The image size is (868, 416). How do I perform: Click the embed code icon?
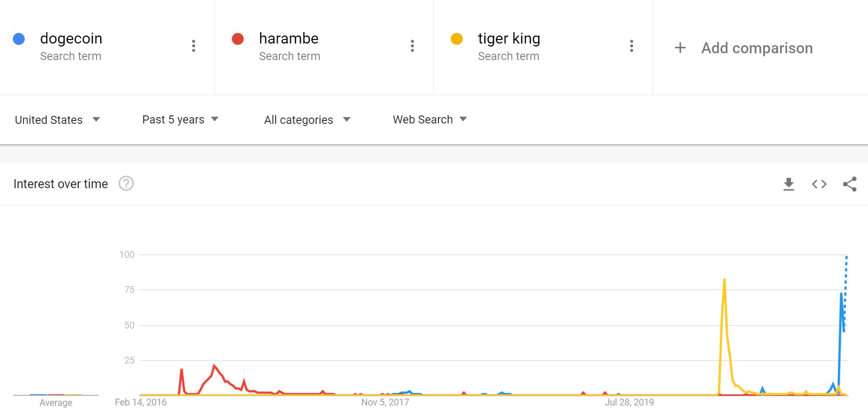point(819,184)
